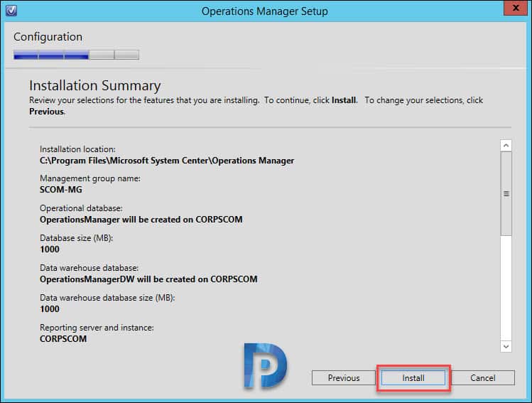The image size is (532, 403).
Task: Click the summary scrollbar down arrow
Action: 506,346
